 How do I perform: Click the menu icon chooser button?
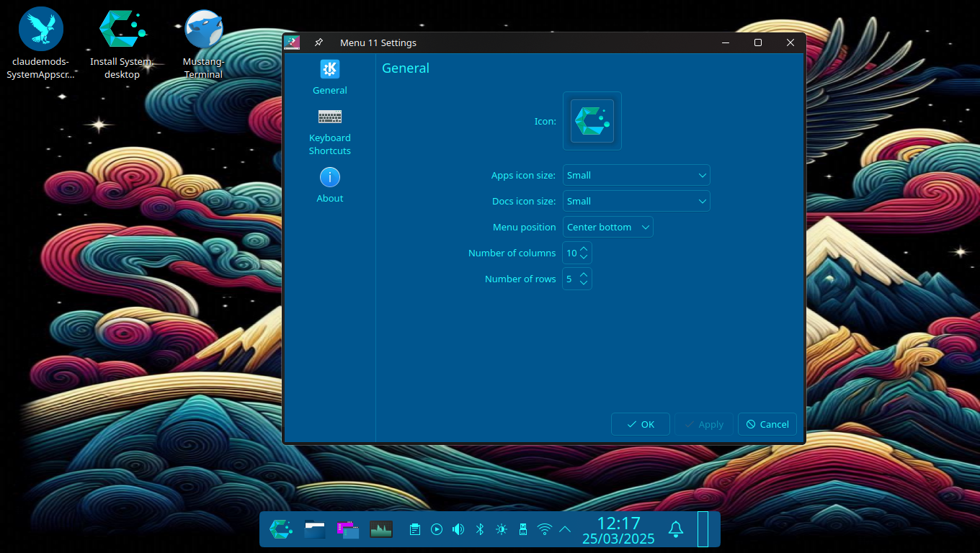click(592, 121)
